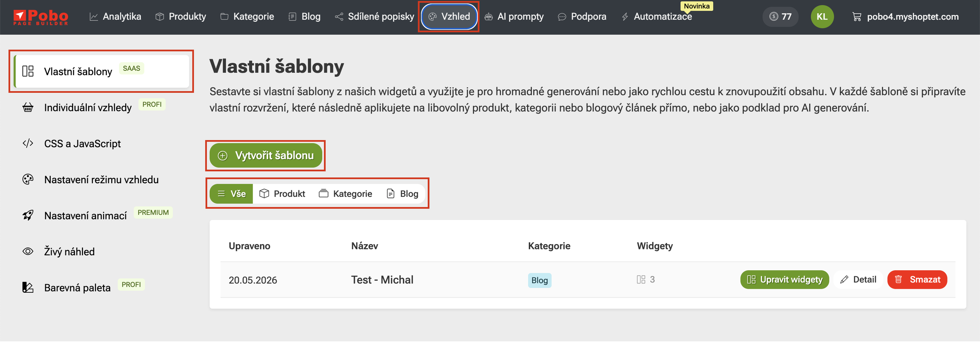The image size is (980, 342).
Task: Open the Produkty section
Action: pos(181,17)
